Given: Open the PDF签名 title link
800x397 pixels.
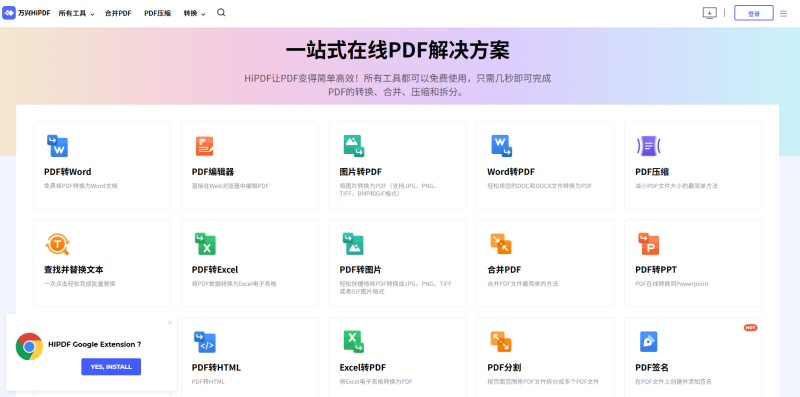Looking at the screenshot, I should click(x=652, y=367).
